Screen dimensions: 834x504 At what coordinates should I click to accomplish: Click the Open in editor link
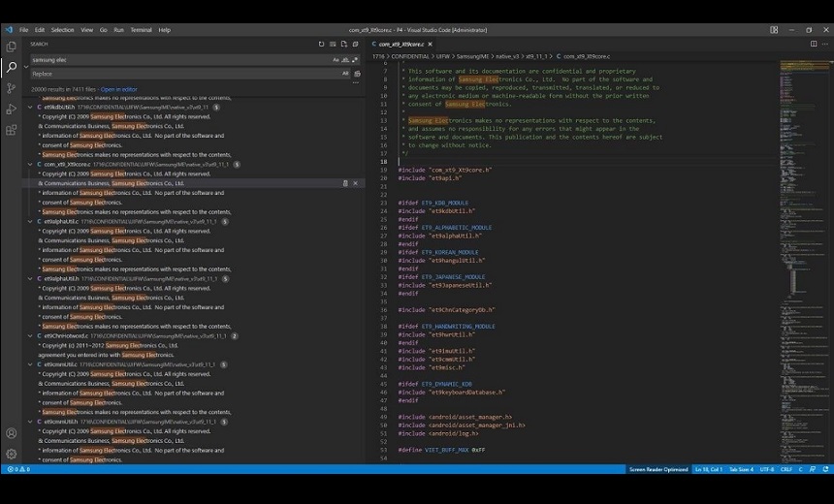tap(118, 89)
